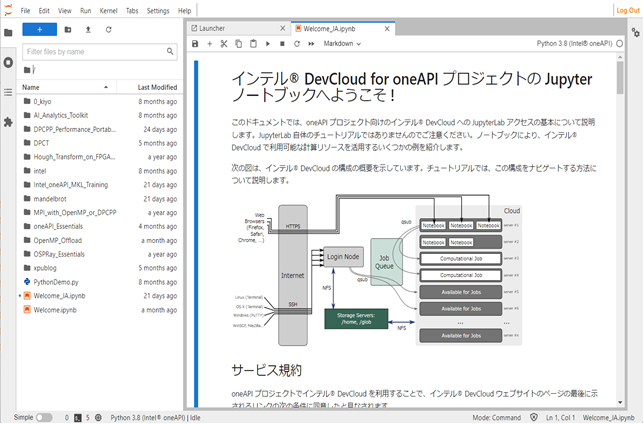
Task: Open the Running Terminals and Kernels sidebar
Action: coord(8,62)
